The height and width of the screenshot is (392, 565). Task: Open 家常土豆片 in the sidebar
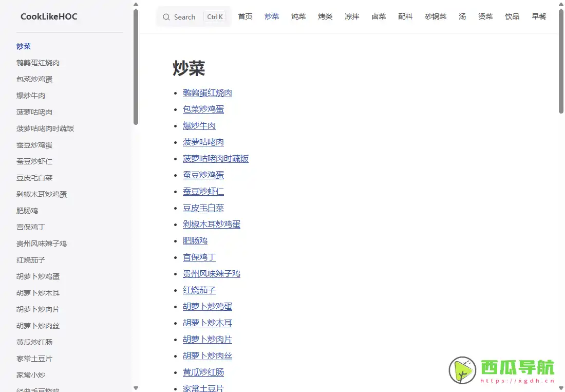point(34,359)
